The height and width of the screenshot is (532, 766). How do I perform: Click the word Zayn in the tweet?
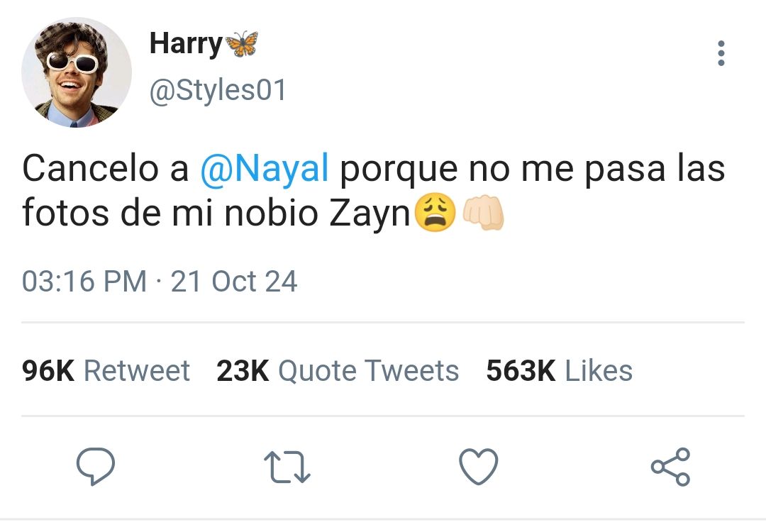pyautogui.click(x=370, y=214)
